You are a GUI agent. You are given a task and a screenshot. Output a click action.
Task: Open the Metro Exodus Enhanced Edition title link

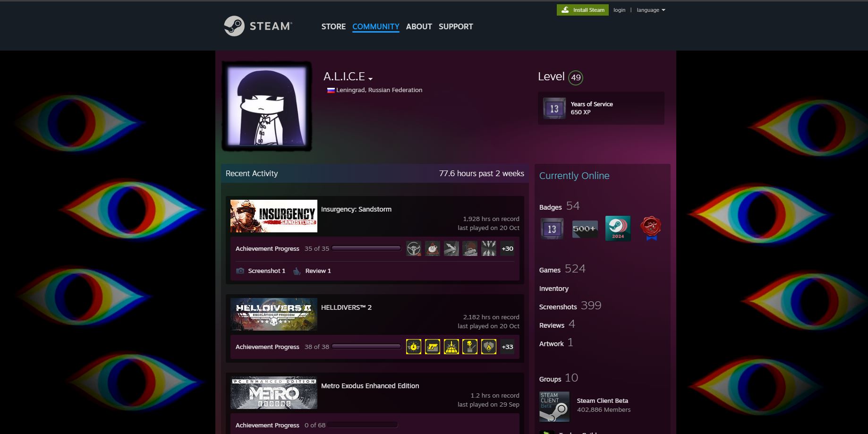pyautogui.click(x=370, y=386)
